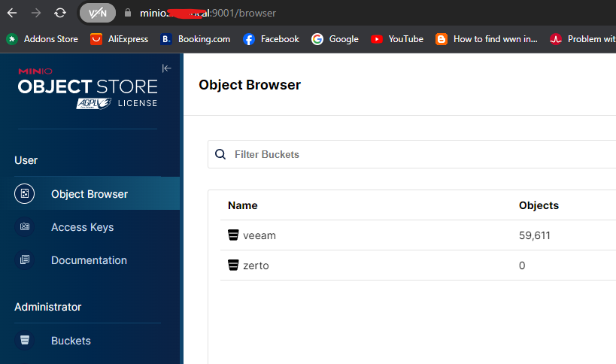Image resolution: width=616 pixels, height=364 pixels.
Task: Click the Buckets sidebar icon
Action: (24, 340)
